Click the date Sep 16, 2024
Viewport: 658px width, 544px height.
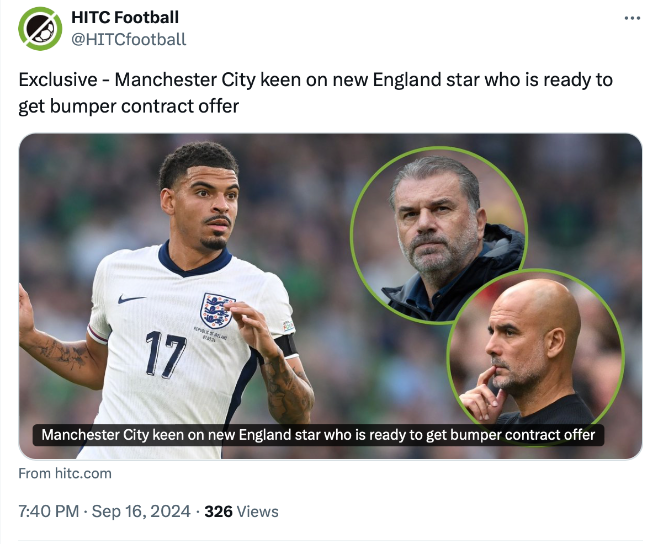coord(141,511)
